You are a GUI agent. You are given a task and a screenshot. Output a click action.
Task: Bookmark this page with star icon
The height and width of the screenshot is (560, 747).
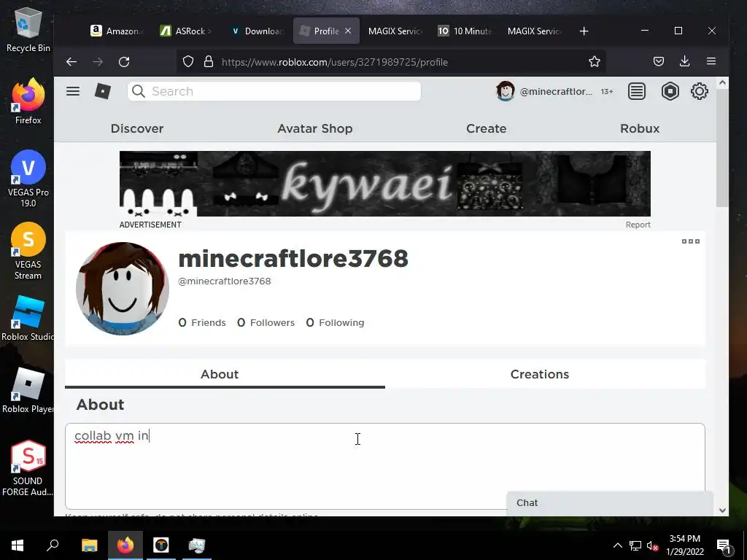[x=594, y=61]
